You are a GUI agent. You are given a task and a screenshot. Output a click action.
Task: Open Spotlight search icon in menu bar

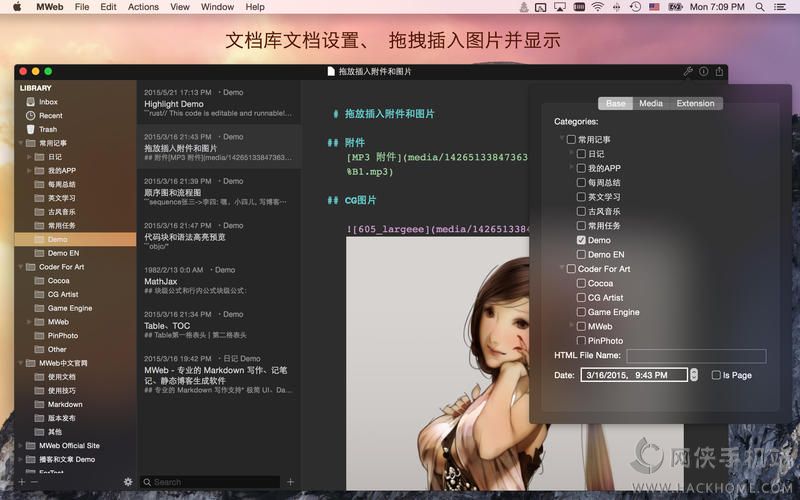pos(760,7)
